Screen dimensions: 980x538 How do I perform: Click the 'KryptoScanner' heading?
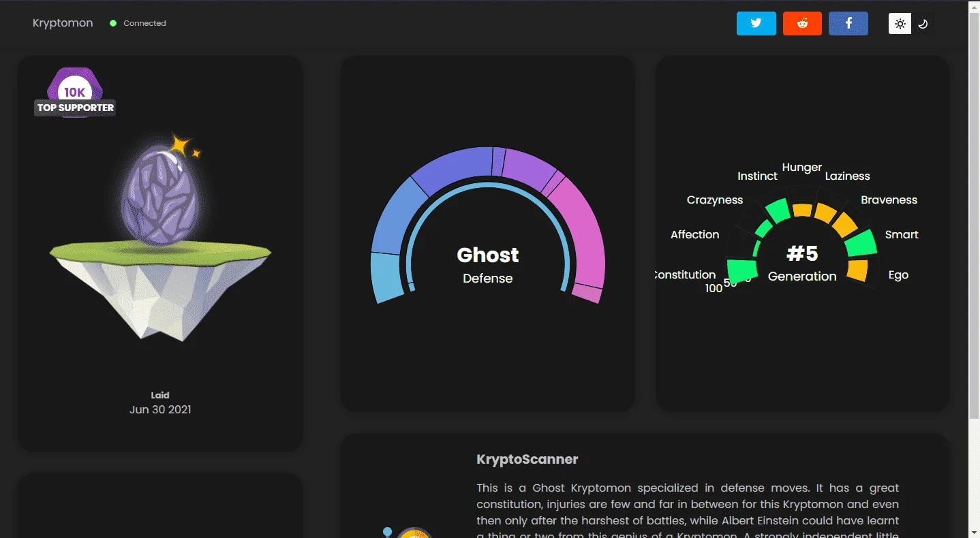[527, 459]
